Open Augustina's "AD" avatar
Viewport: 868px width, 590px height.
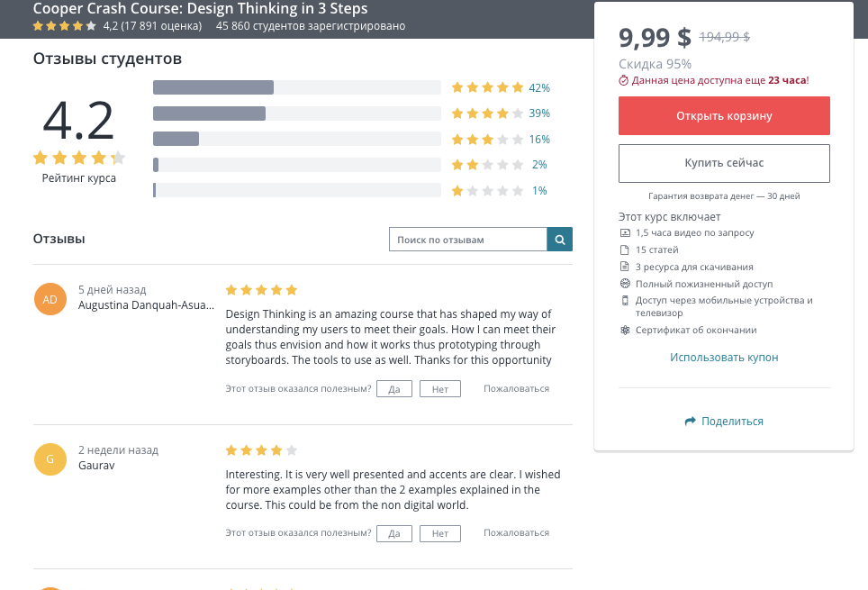(50, 299)
